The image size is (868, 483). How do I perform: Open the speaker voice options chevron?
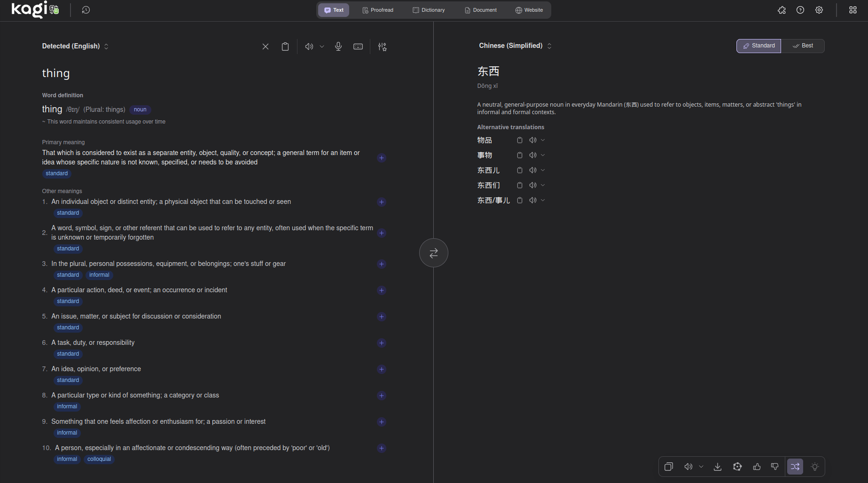coord(701,467)
